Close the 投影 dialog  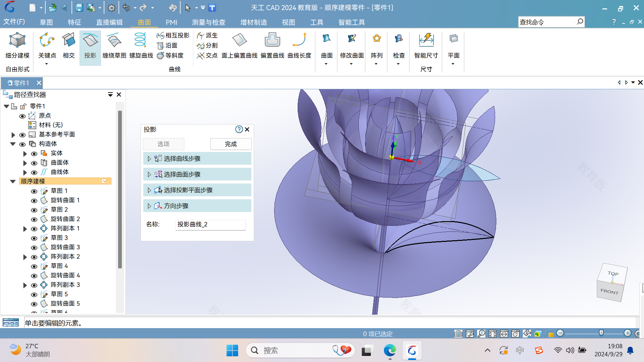247,129
